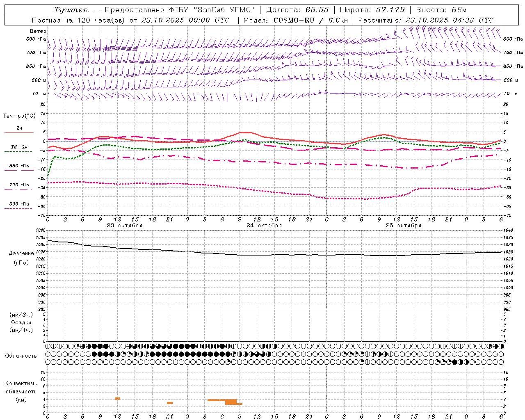Image resolution: width=525 pixels, height=420 pixels.
Task: Click the "Облачность" cloud cover label
Action: click(x=21, y=356)
